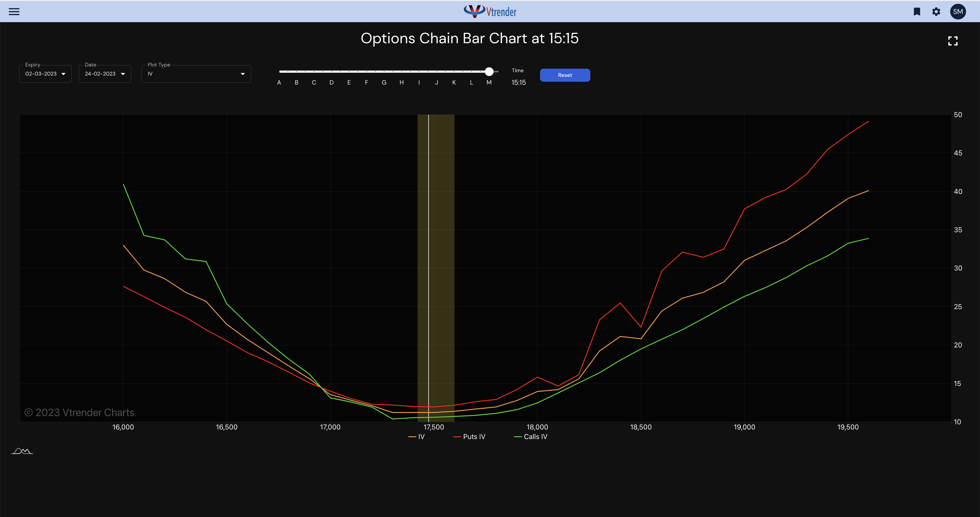
Task: Open the Expiry 02-03-2023 dropdown
Action: (x=45, y=74)
